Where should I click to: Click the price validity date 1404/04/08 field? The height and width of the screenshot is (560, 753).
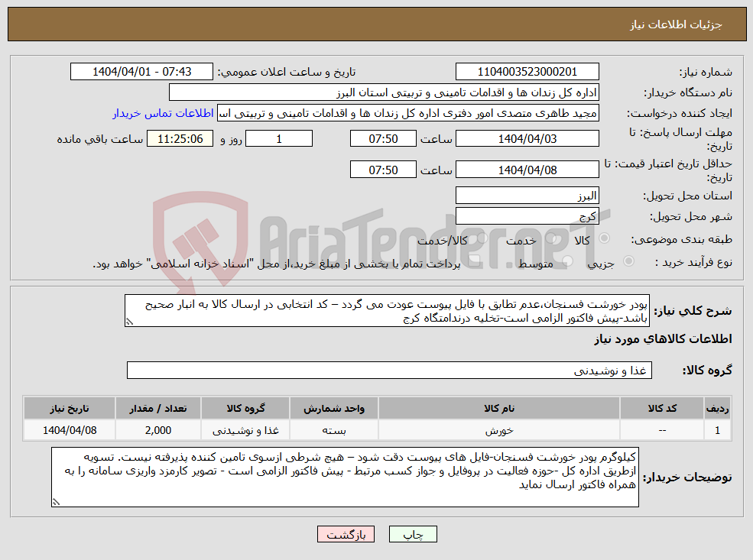527,170
